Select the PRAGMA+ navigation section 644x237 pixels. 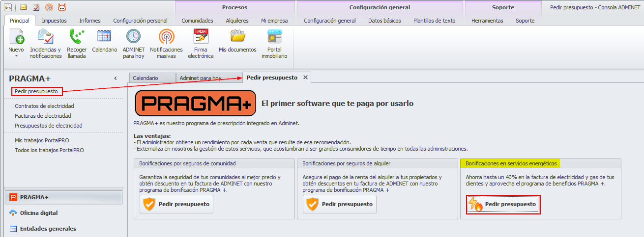coord(63,197)
